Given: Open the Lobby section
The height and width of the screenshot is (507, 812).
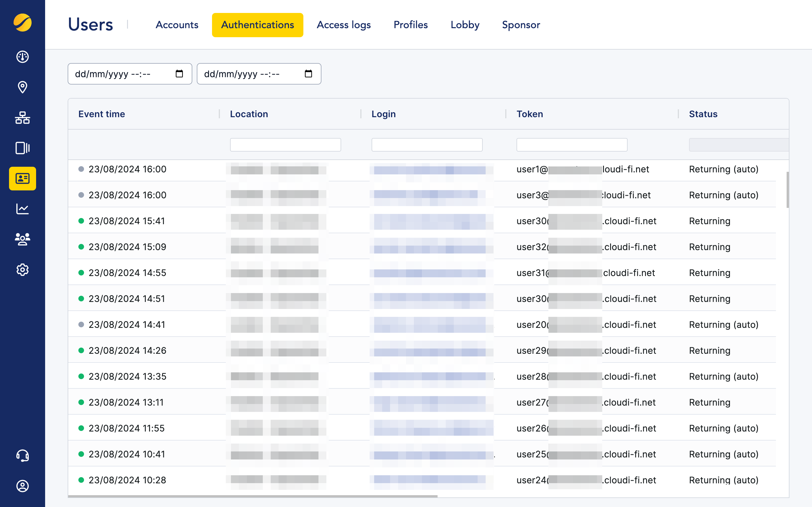Looking at the screenshot, I should click(x=465, y=25).
